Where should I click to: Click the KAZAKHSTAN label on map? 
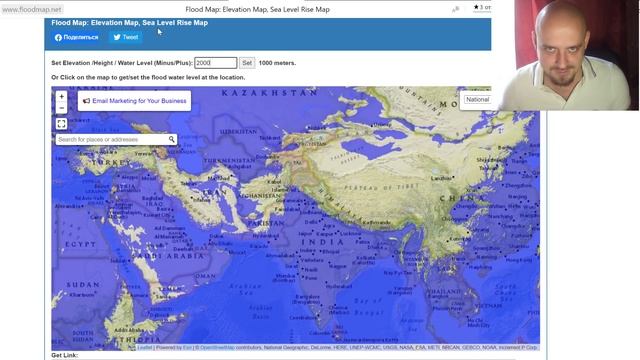point(269,93)
